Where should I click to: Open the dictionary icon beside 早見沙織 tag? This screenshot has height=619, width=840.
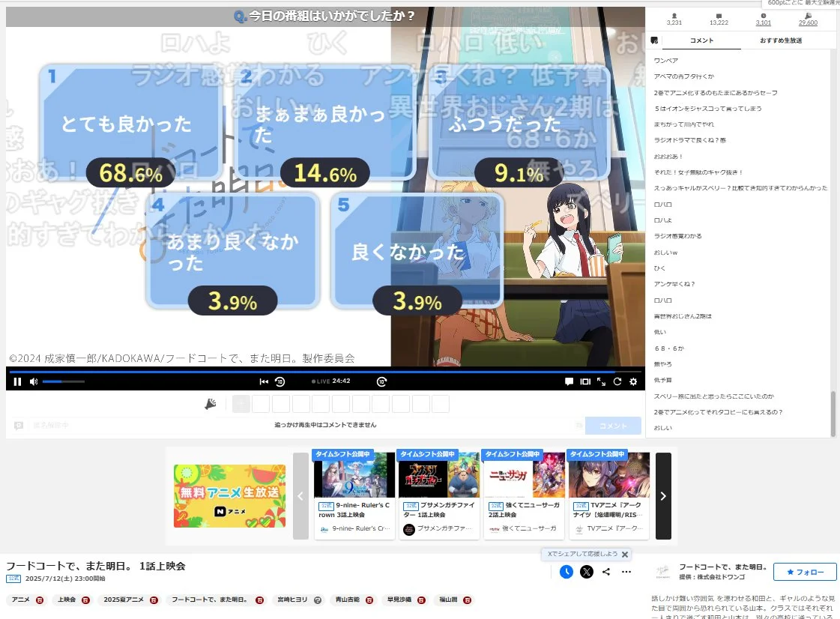tap(421, 600)
